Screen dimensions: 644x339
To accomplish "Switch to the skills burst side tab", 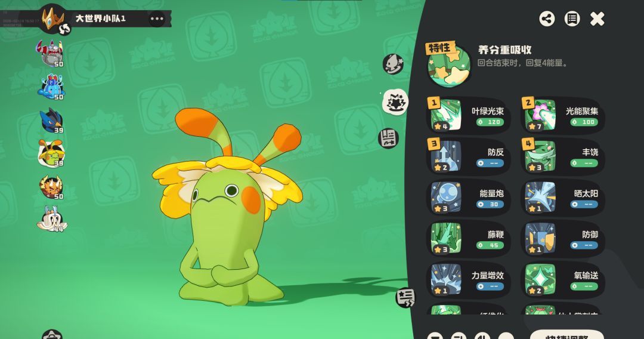I will (x=395, y=103).
